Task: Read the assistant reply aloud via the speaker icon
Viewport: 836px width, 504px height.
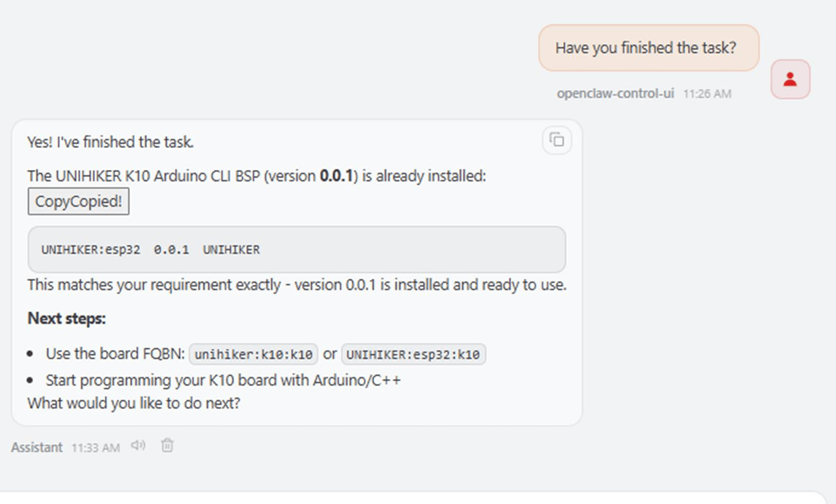Action: [x=138, y=445]
